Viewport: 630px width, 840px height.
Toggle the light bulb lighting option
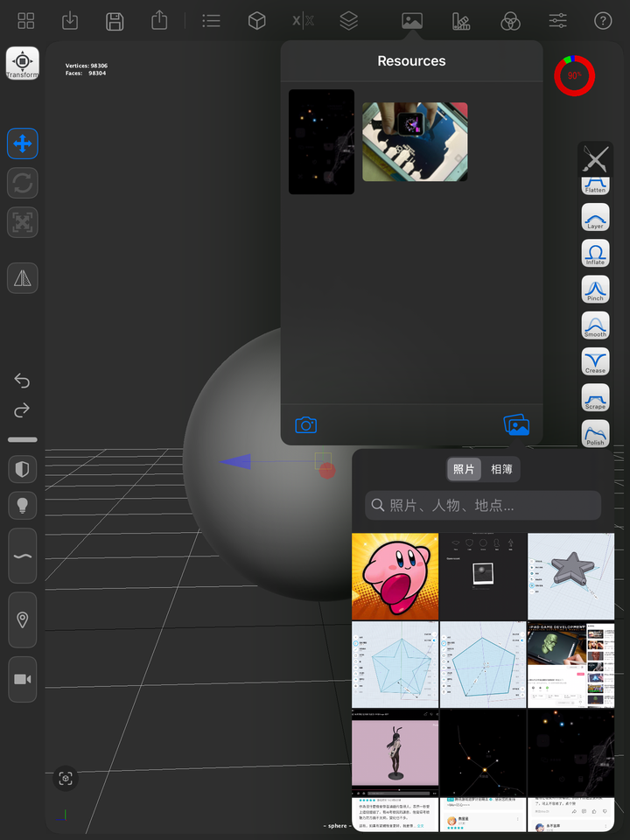coord(23,505)
